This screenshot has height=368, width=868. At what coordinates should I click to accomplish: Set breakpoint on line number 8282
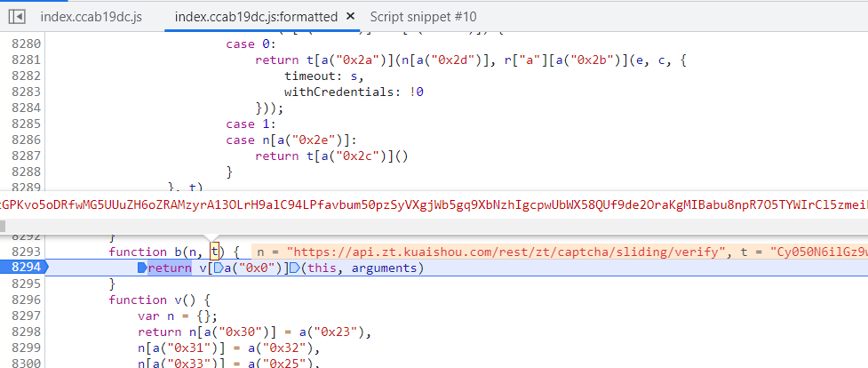pyautogui.click(x=26, y=76)
